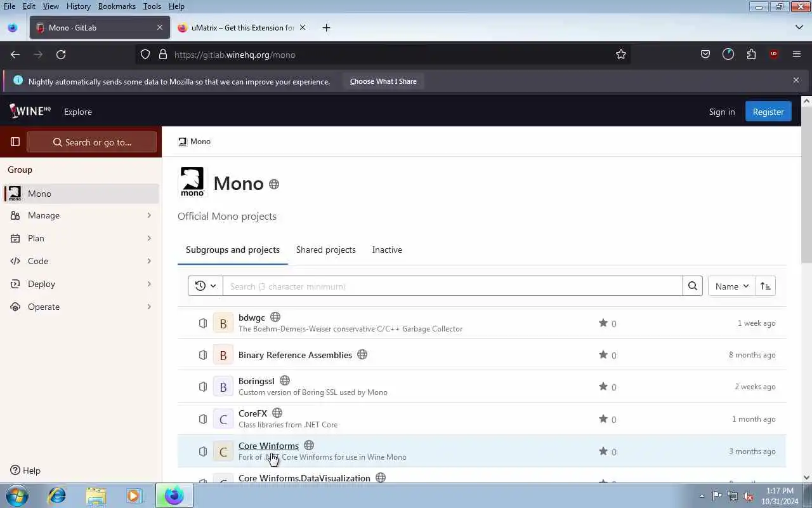Open the Bookmarks menu
Image resolution: width=812 pixels, height=508 pixels.
117,6
